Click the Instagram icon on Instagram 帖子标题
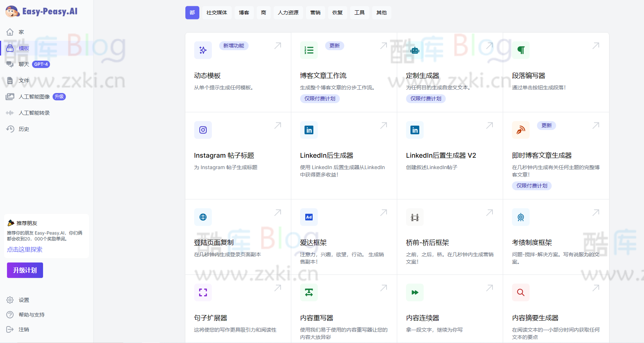 click(203, 130)
